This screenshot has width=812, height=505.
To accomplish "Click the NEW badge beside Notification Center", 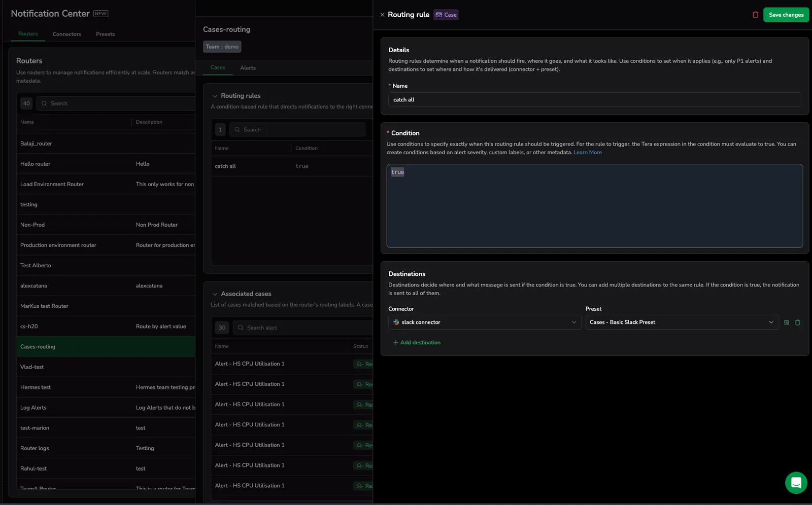I will (x=100, y=14).
